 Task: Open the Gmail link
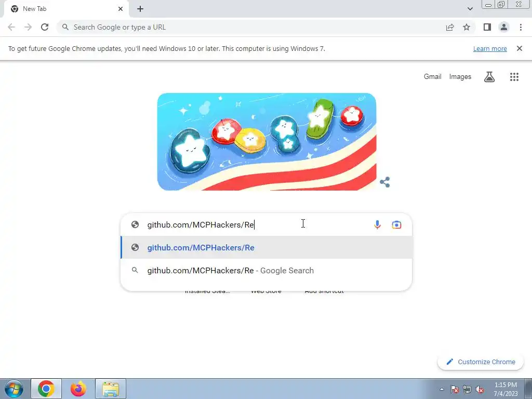(433, 77)
